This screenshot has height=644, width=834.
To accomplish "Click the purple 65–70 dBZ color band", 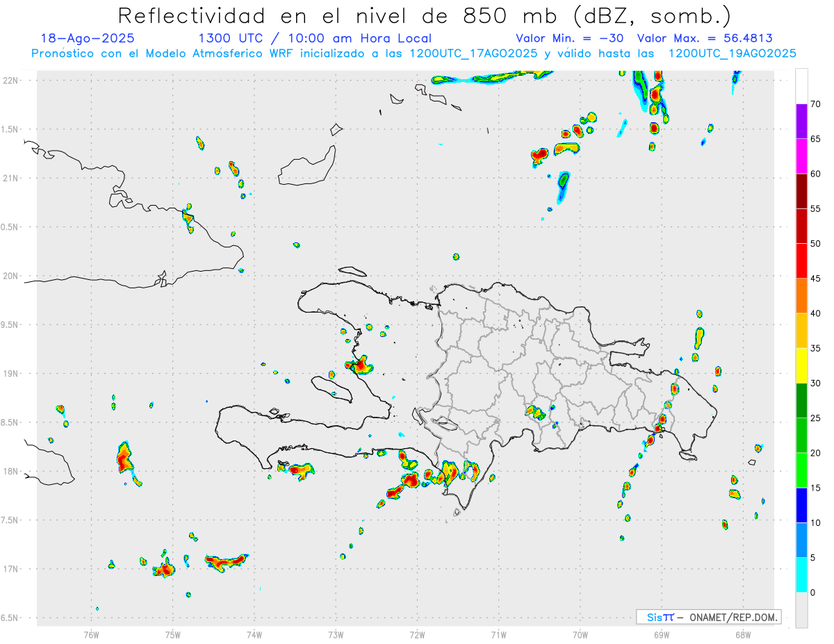I will tap(801, 122).
